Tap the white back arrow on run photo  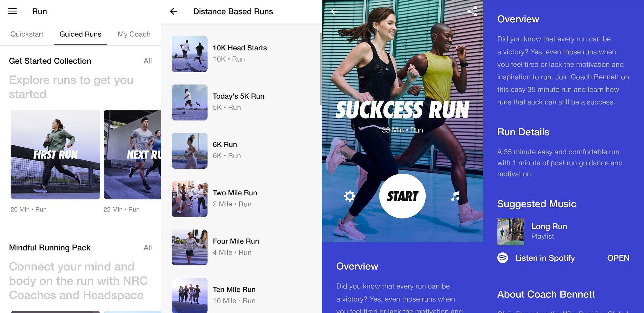[x=335, y=11]
